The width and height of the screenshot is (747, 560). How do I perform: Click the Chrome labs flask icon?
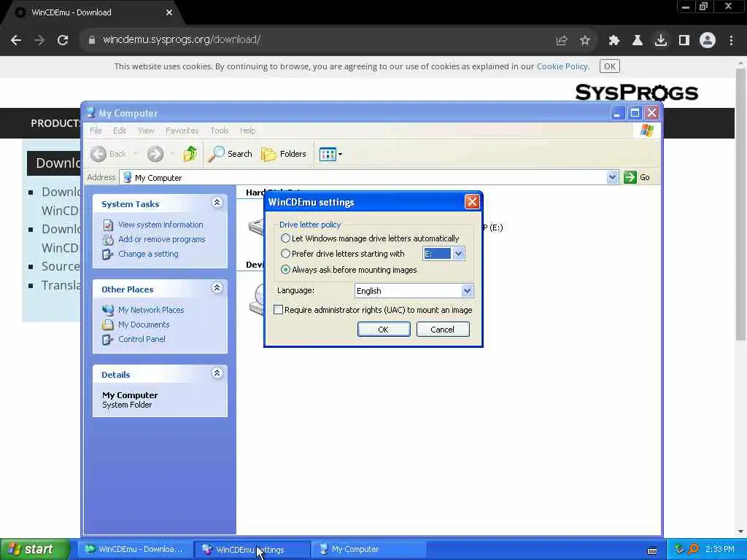638,41
